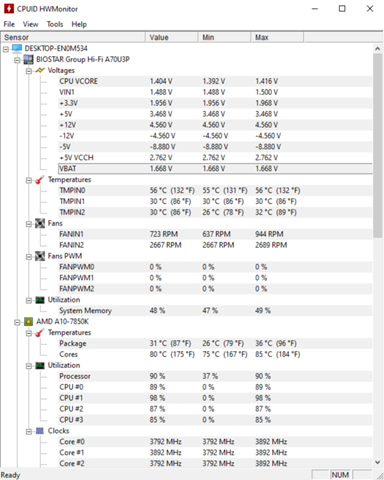Click the Max column header
Screen dimensions: 384x480
pos(277,37)
